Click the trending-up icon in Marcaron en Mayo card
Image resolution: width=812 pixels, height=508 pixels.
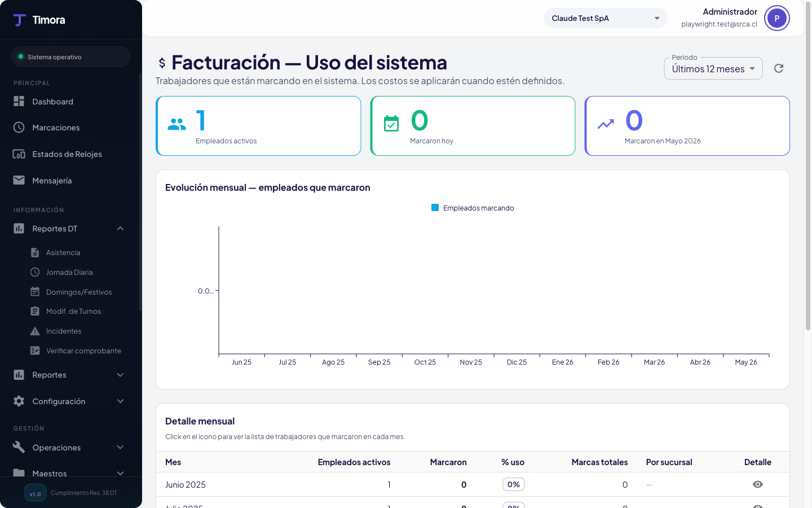coord(606,124)
